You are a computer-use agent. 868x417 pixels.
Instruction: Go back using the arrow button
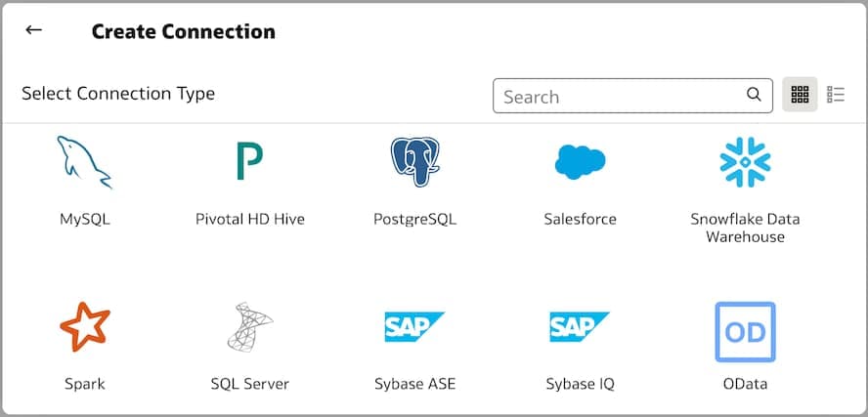pos(34,30)
